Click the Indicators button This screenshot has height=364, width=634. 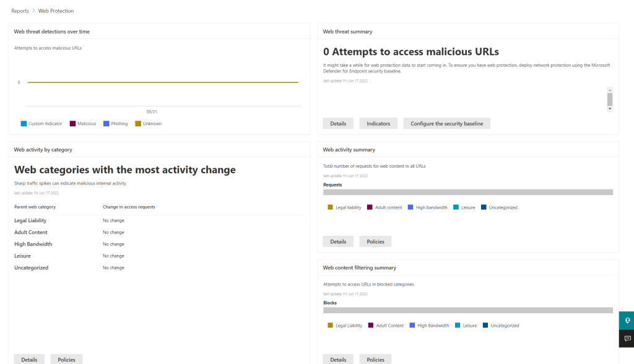[378, 124]
